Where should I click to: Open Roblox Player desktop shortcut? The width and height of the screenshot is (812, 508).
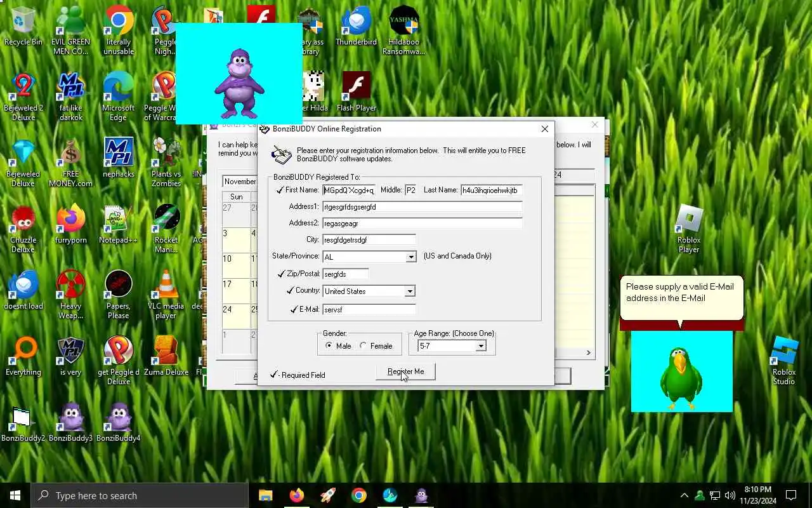tap(689, 229)
